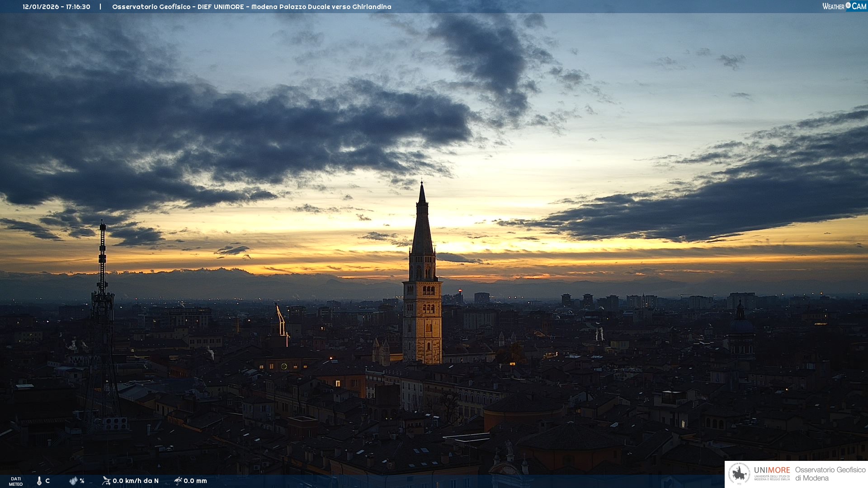The height and width of the screenshot is (488, 868).
Task: Click the UNIMORE text logo
Action: click(772, 470)
